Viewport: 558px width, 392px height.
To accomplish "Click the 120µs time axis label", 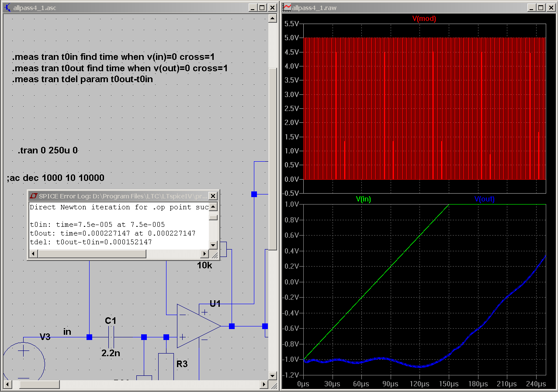I will click(x=419, y=384).
